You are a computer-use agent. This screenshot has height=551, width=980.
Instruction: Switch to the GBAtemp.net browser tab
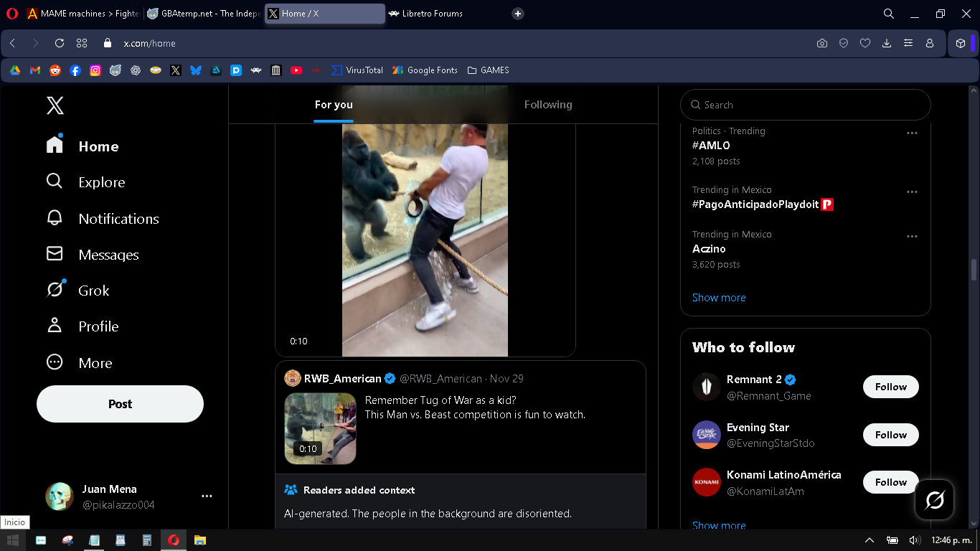click(x=204, y=14)
